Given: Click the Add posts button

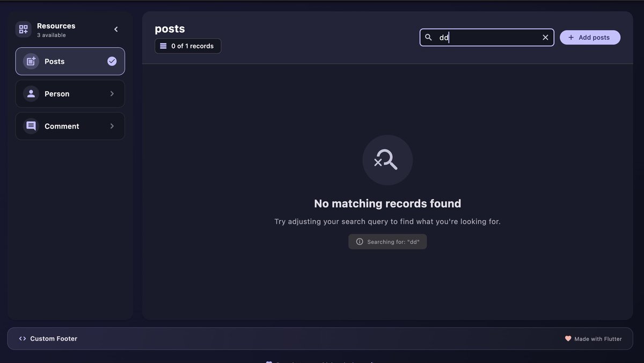Looking at the screenshot, I should [590, 38].
